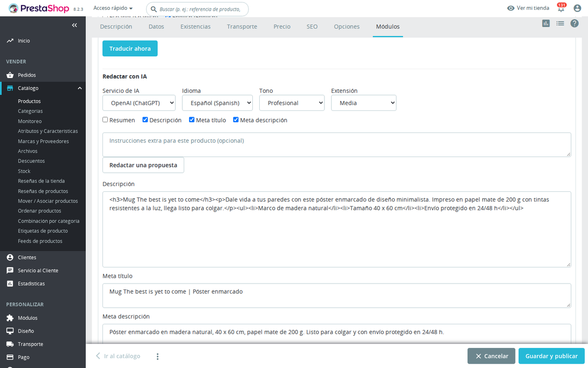Open the Tono dropdown

tap(292, 103)
